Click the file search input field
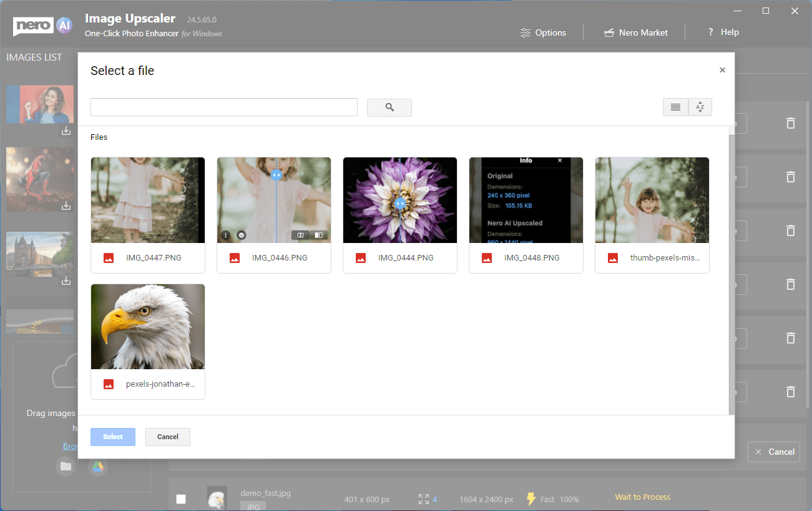Image resolution: width=812 pixels, height=511 pixels. click(224, 107)
